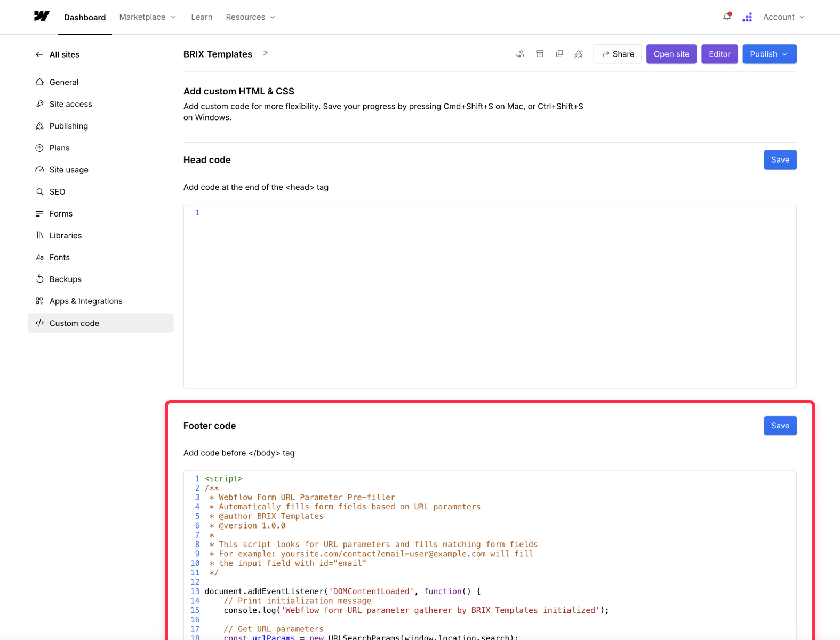Screen dimensions: 840x640
Task: Open Libraries settings
Action: pos(100,235)
